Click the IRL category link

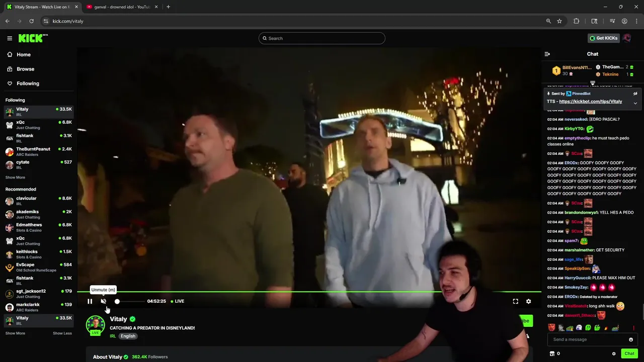(x=113, y=336)
